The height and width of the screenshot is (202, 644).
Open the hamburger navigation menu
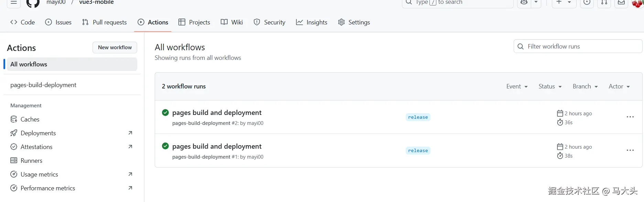tap(14, 3)
